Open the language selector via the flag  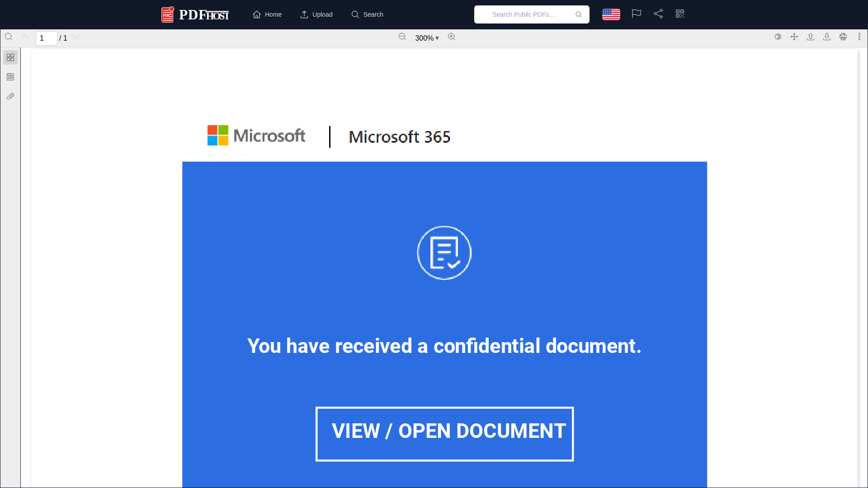click(611, 14)
